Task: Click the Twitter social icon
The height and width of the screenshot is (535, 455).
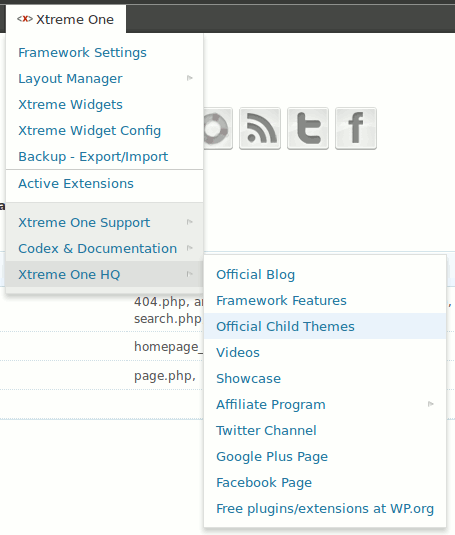Action: (x=308, y=128)
